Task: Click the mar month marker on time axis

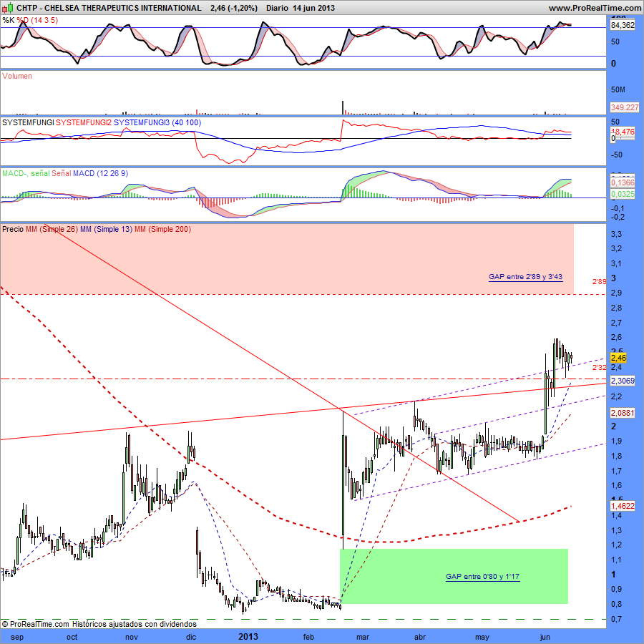Action: 363,637
